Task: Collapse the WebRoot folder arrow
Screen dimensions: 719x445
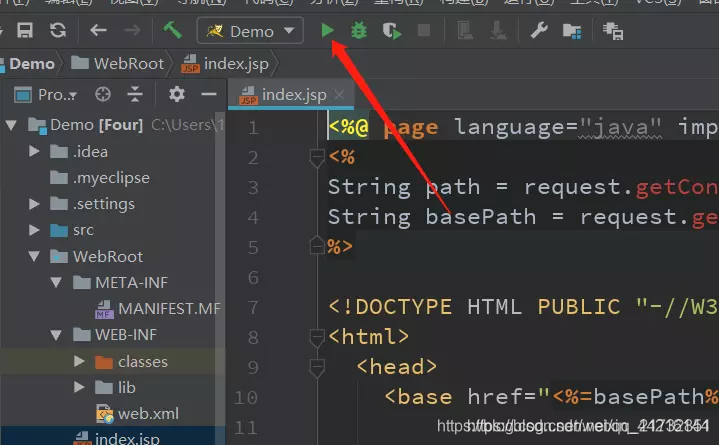Action: pos(34,256)
